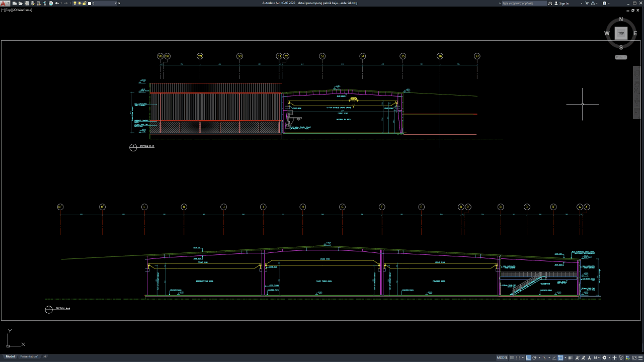Click the TOP face on the ViewCube
Viewport: 644px width, 362px height.
(x=621, y=33)
